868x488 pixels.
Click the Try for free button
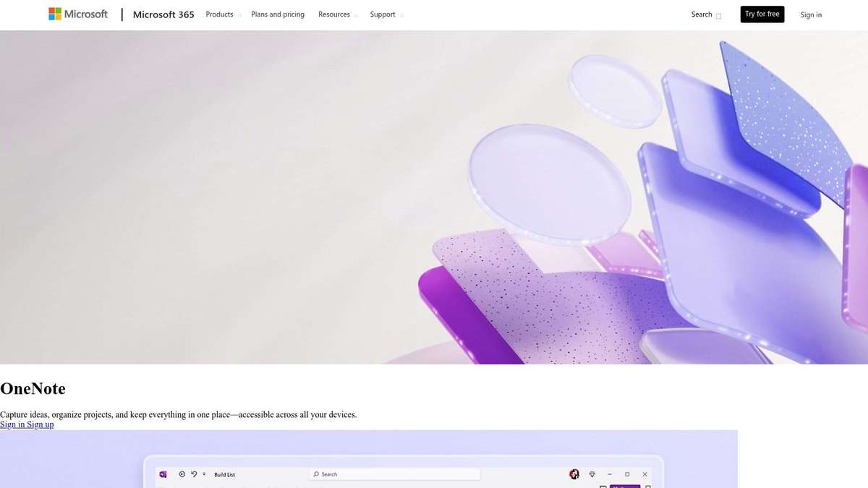pyautogui.click(x=762, y=13)
